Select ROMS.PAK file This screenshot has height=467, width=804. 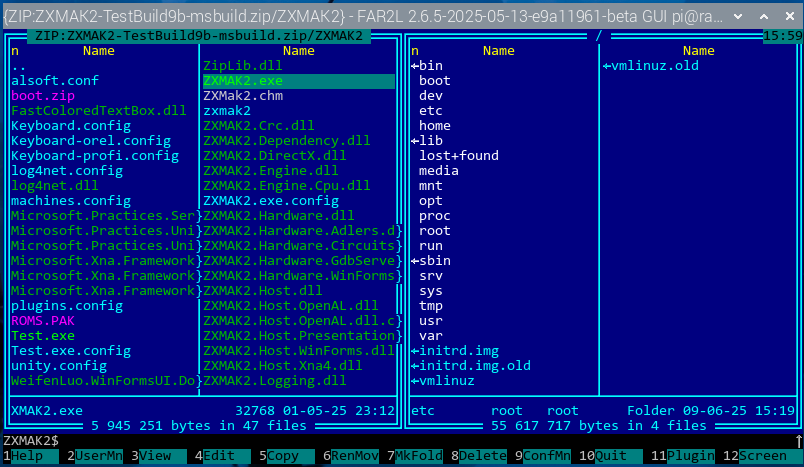tap(43, 321)
